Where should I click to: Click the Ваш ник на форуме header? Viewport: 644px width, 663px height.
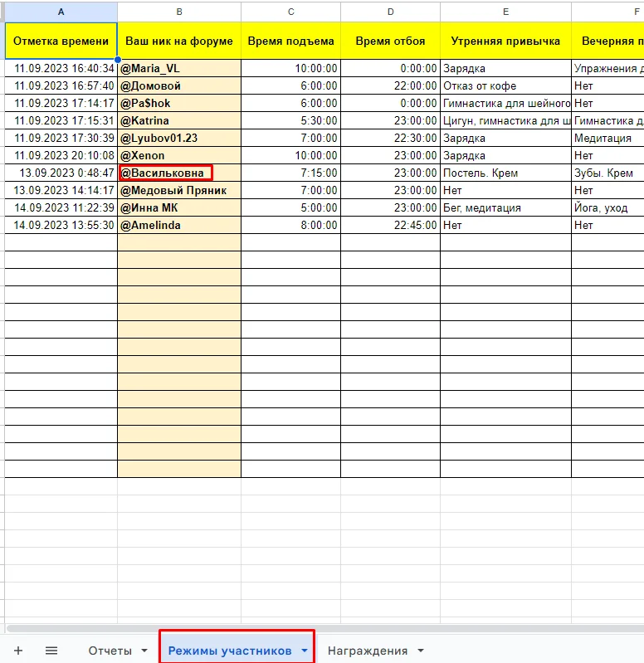coord(179,41)
